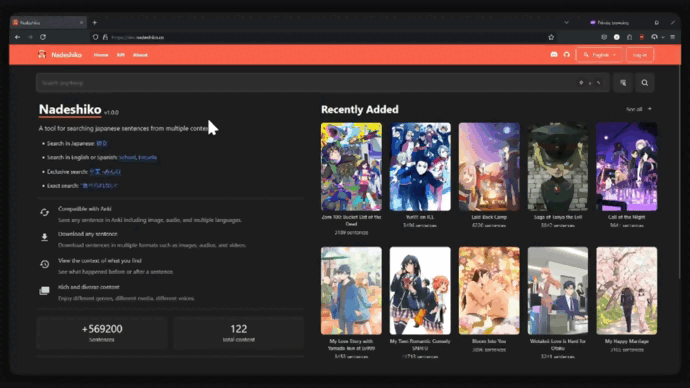
Task: Click the +569200 sentences stat card
Action: [102, 333]
